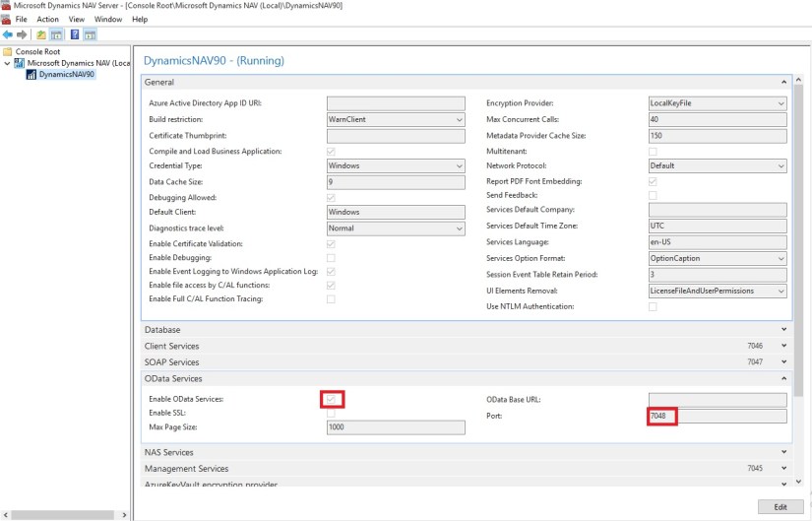This screenshot has height=521, width=812.
Task: Check the Send Feedback checkbox
Action: [653, 195]
